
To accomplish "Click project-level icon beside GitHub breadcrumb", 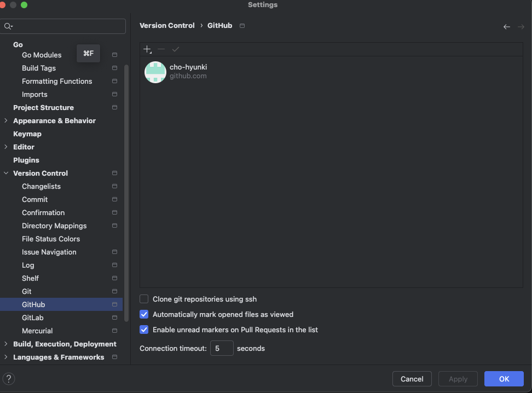I will coord(242,26).
